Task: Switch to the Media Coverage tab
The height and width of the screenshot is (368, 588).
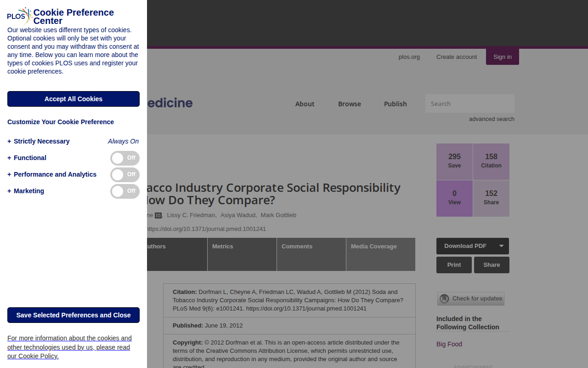Action: (x=381, y=254)
